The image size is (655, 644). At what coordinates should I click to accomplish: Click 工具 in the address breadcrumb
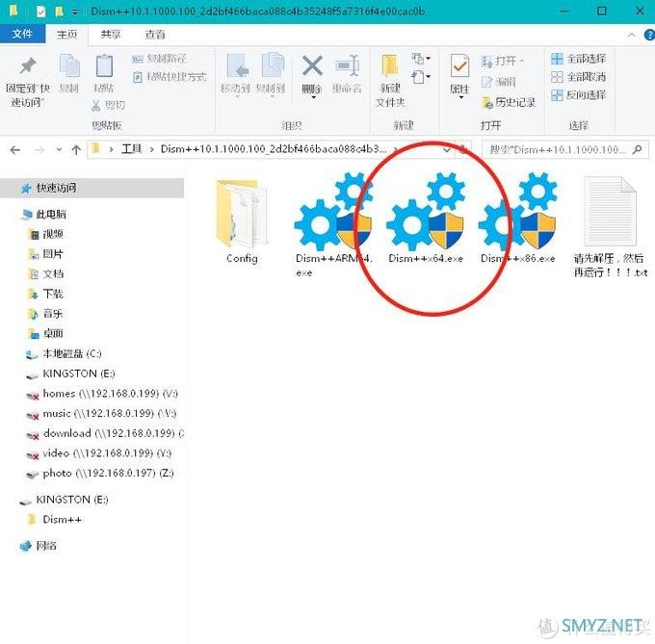[x=132, y=149]
